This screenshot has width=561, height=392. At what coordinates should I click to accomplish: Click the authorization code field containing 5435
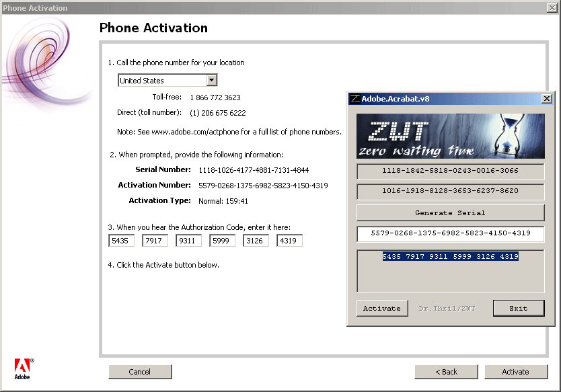click(x=121, y=241)
